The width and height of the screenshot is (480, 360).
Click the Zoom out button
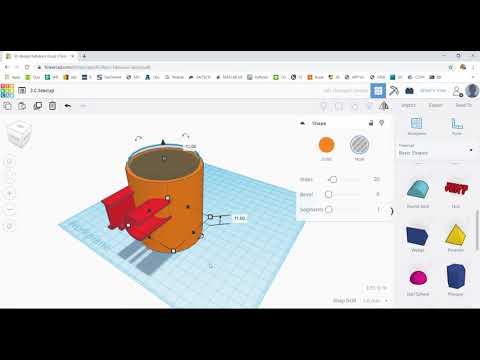pyautogui.click(x=10, y=210)
